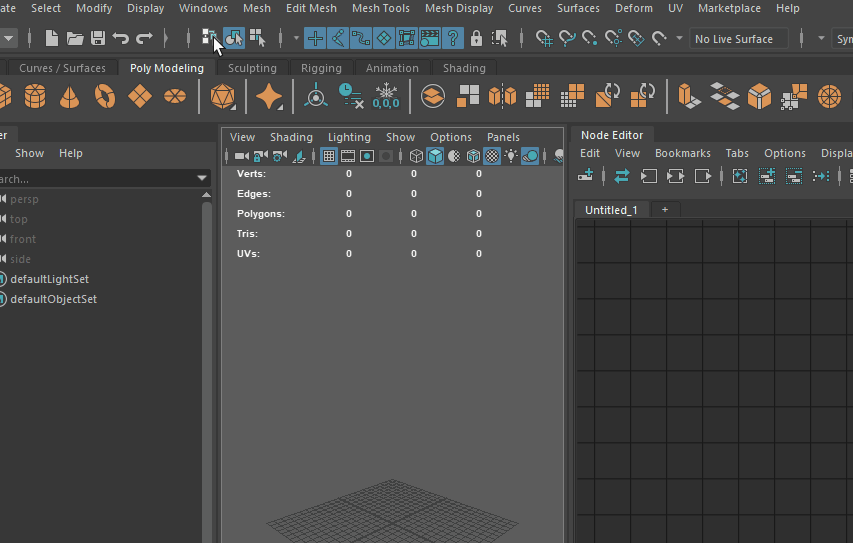Open the folder icon to load scene
The height and width of the screenshot is (543, 853).
(x=75, y=39)
